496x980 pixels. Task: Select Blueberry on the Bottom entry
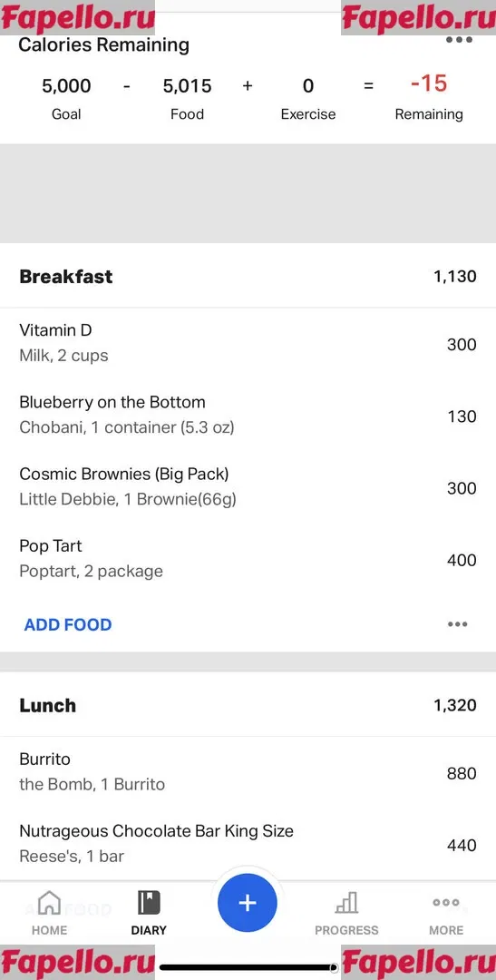[x=248, y=415]
